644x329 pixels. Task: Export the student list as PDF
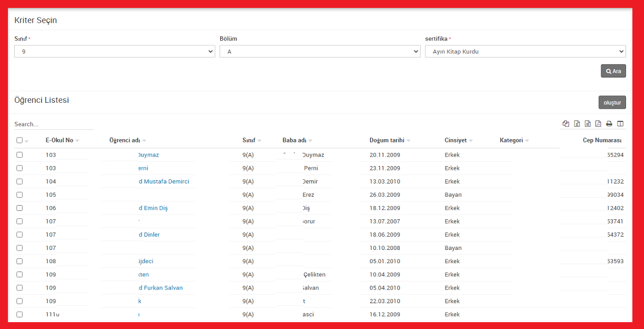[598, 124]
